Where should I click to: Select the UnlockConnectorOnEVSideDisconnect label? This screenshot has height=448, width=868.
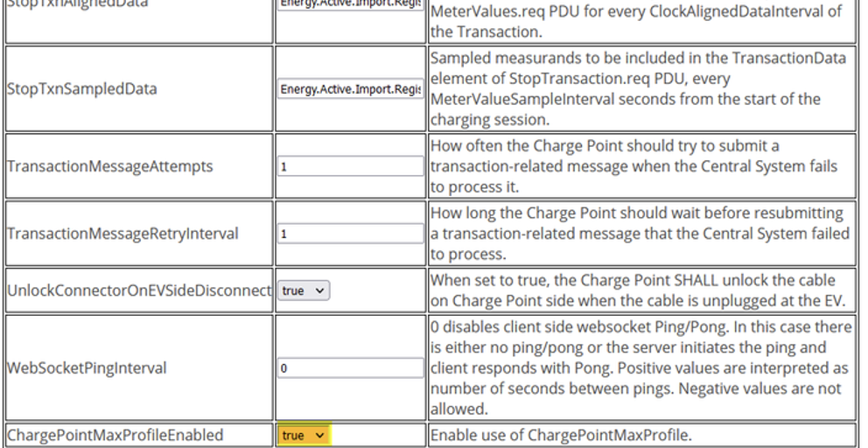point(139,290)
